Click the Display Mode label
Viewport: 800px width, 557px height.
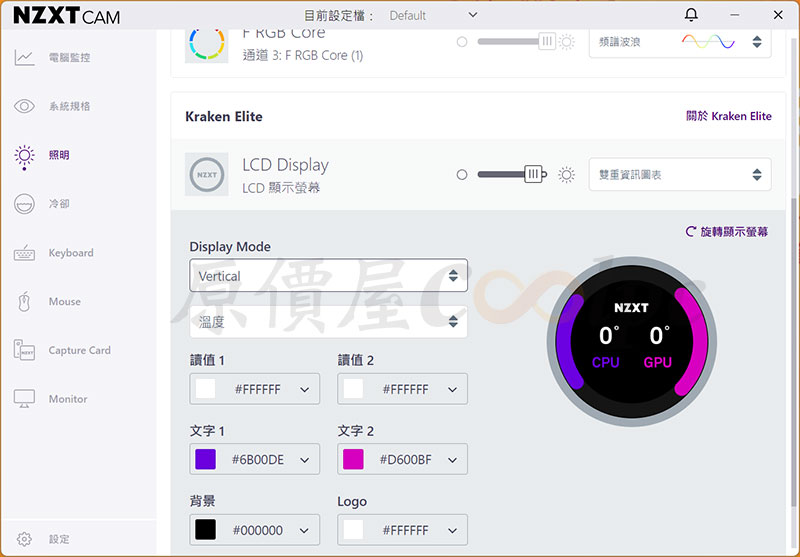coord(230,247)
